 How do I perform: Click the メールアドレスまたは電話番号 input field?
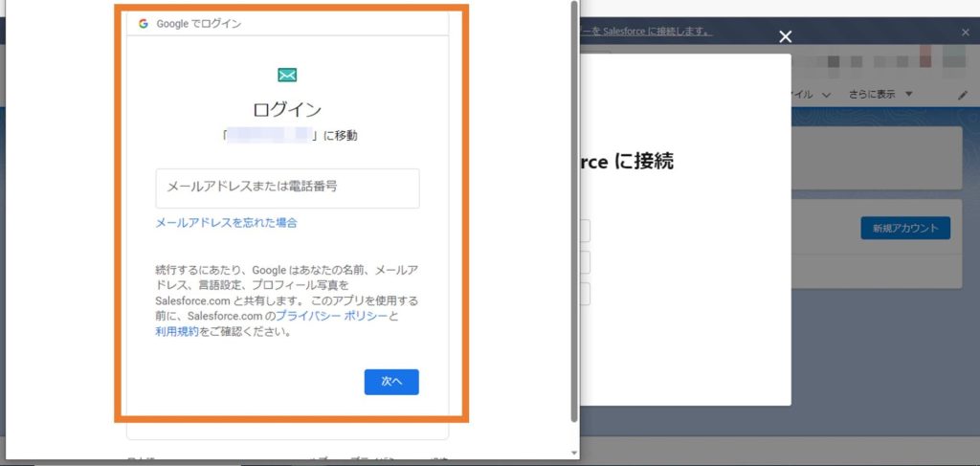click(287, 188)
